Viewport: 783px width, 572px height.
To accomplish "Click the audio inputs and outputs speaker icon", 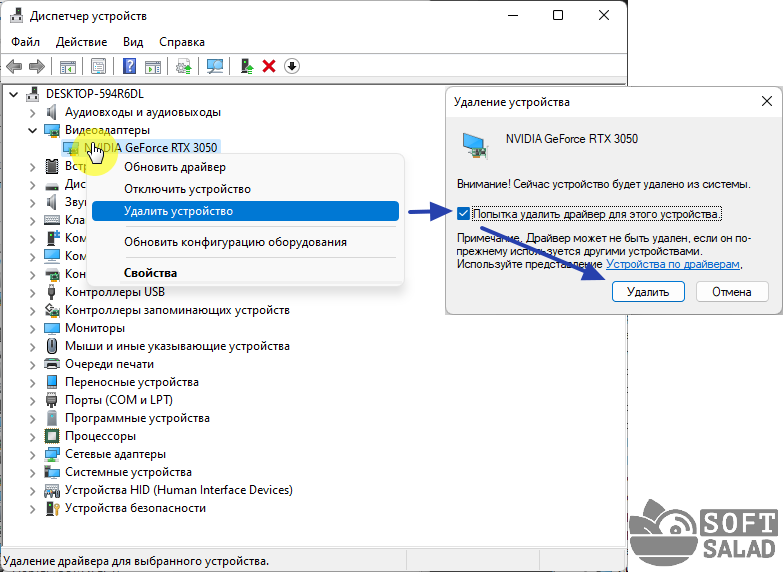I will point(51,112).
